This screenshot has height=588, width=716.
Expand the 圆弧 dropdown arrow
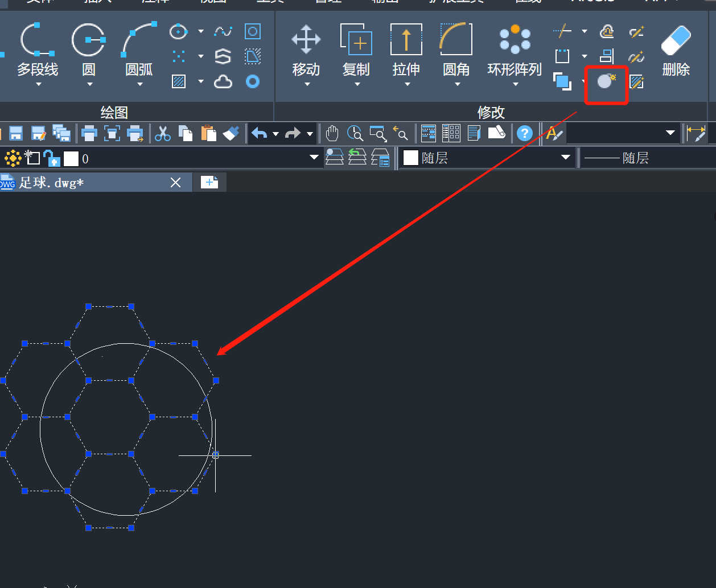pyautogui.click(x=140, y=84)
